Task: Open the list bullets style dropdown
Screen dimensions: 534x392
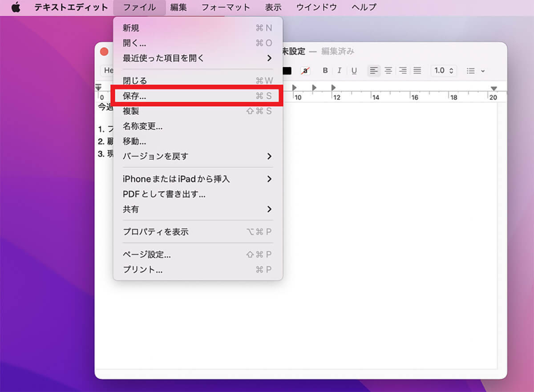Action: tap(475, 71)
